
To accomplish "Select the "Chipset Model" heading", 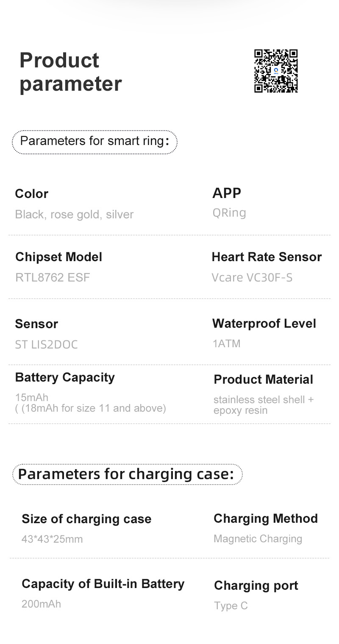I will coord(58,257).
